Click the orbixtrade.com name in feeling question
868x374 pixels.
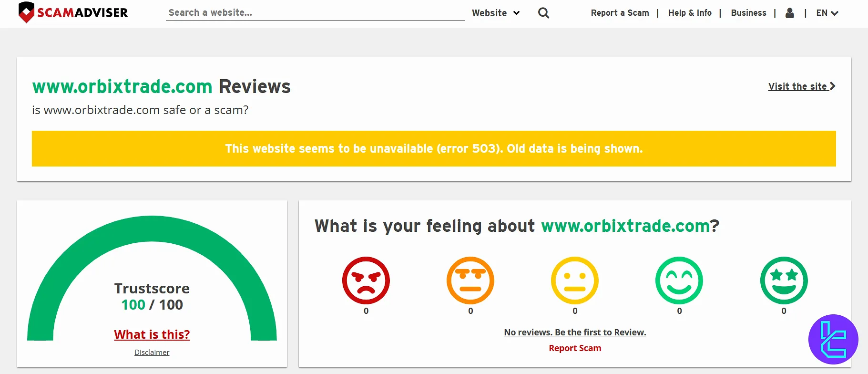pyautogui.click(x=625, y=226)
